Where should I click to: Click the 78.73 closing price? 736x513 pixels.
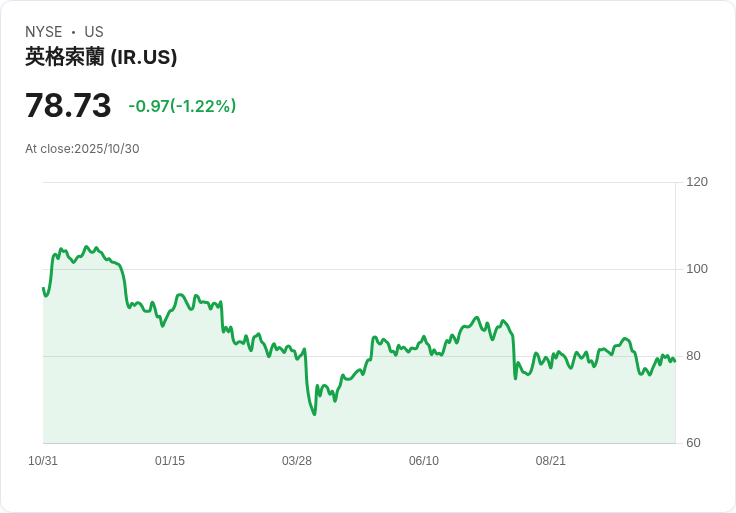[x=68, y=106]
